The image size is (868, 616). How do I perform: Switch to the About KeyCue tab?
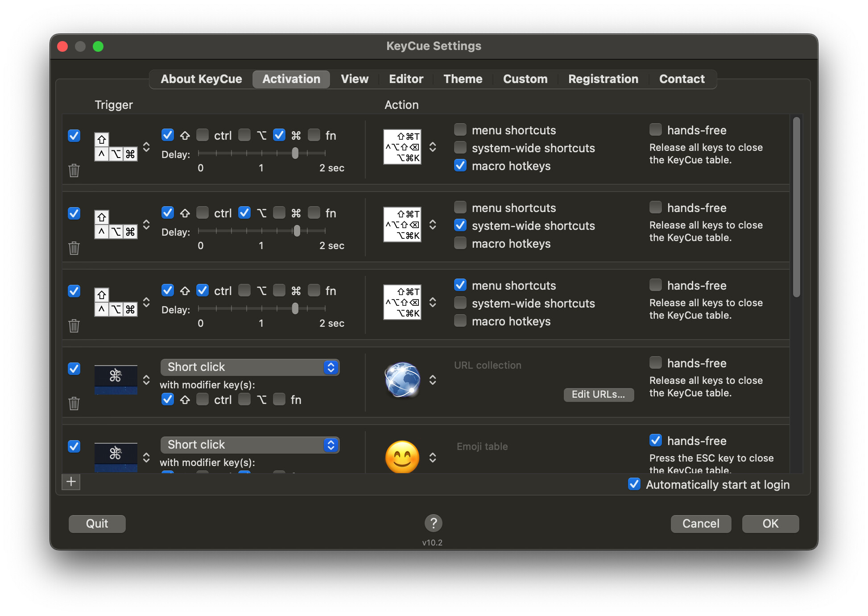point(201,79)
